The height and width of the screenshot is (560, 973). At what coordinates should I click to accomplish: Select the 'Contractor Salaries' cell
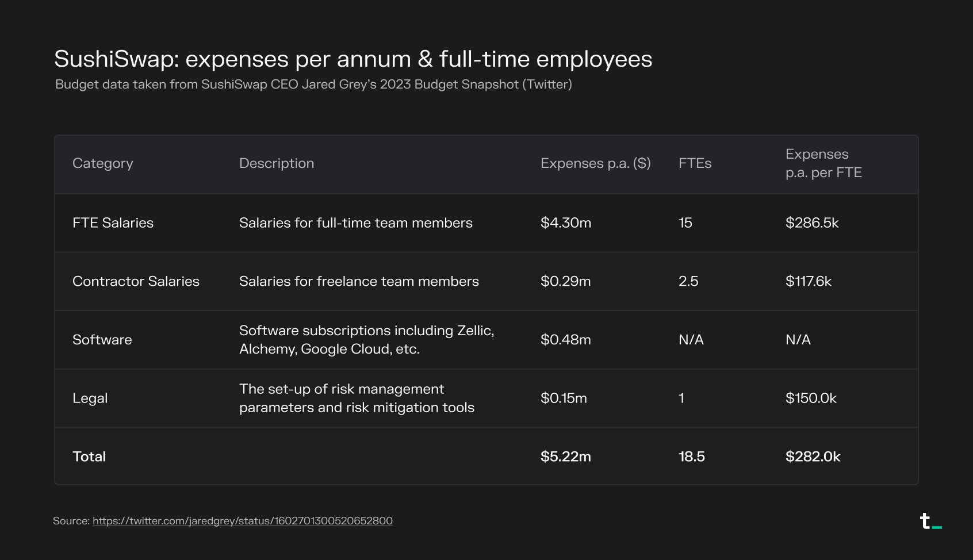point(136,281)
